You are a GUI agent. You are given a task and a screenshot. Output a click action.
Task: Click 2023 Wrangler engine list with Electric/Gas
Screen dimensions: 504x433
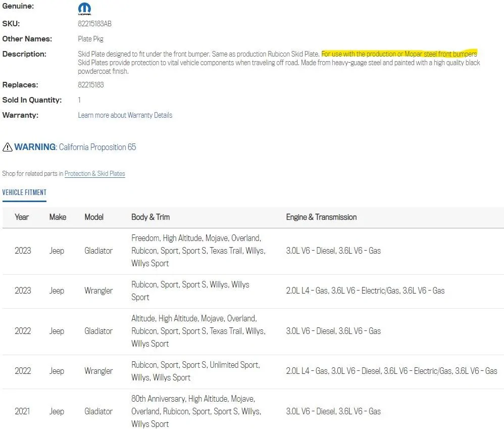(366, 291)
